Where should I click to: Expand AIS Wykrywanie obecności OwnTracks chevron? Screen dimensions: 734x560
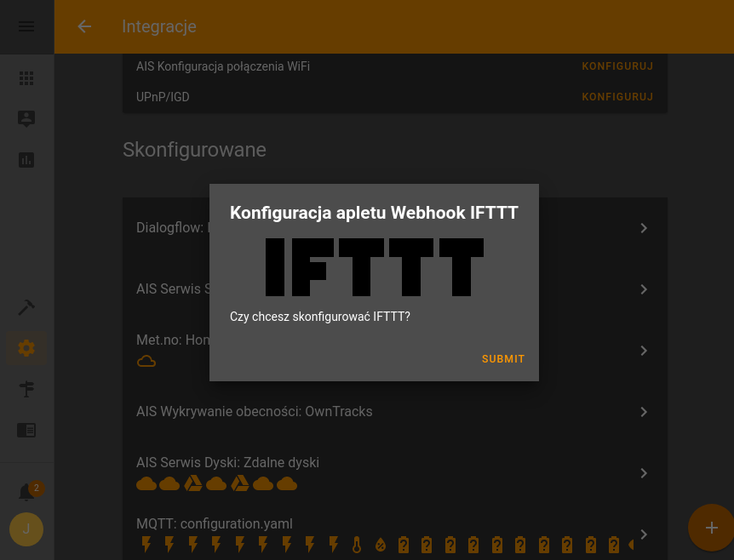tap(644, 412)
